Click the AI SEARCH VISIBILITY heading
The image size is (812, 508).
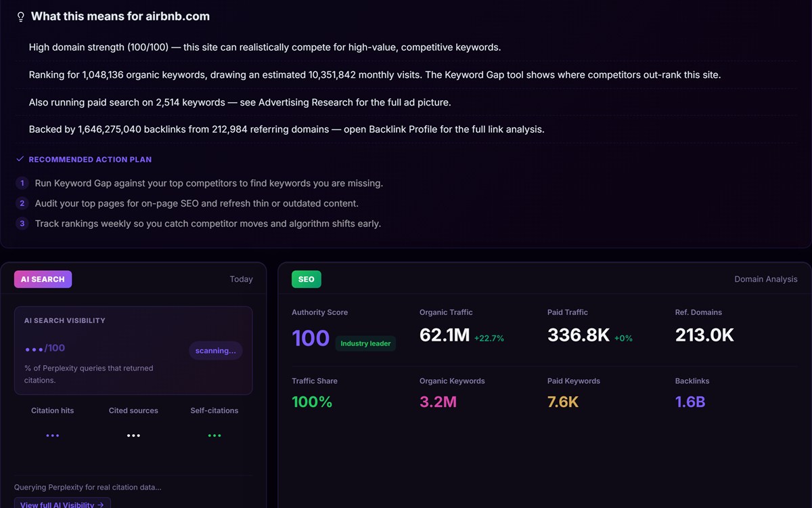click(x=65, y=320)
